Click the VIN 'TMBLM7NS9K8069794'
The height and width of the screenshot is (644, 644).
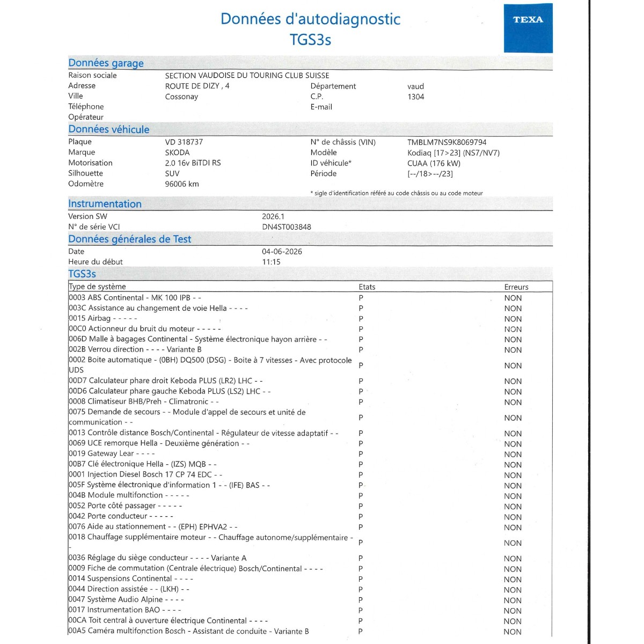click(x=447, y=142)
